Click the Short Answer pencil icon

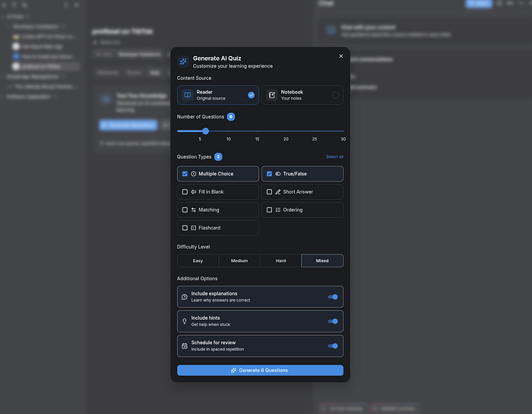click(278, 192)
